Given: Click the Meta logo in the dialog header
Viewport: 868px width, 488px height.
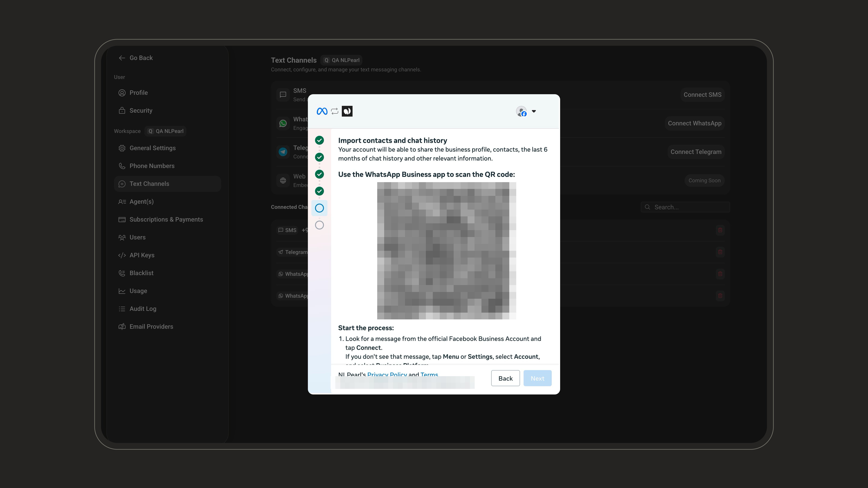Looking at the screenshot, I should tap(322, 111).
